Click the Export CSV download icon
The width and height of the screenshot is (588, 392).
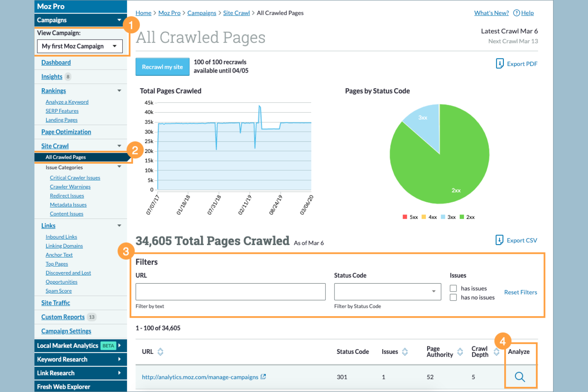pyautogui.click(x=499, y=240)
